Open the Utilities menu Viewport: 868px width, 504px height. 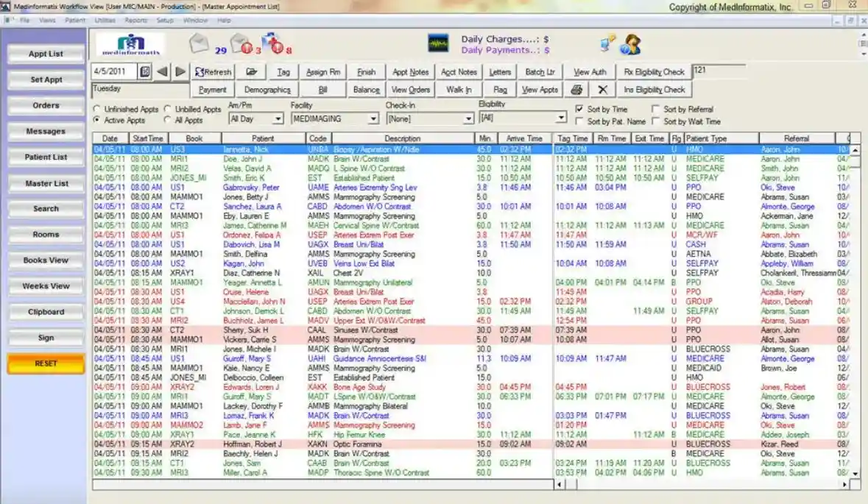pos(106,20)
